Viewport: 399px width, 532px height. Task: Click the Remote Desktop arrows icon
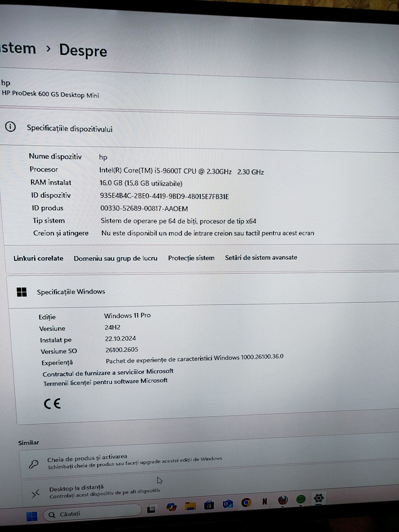click(36, 493)
